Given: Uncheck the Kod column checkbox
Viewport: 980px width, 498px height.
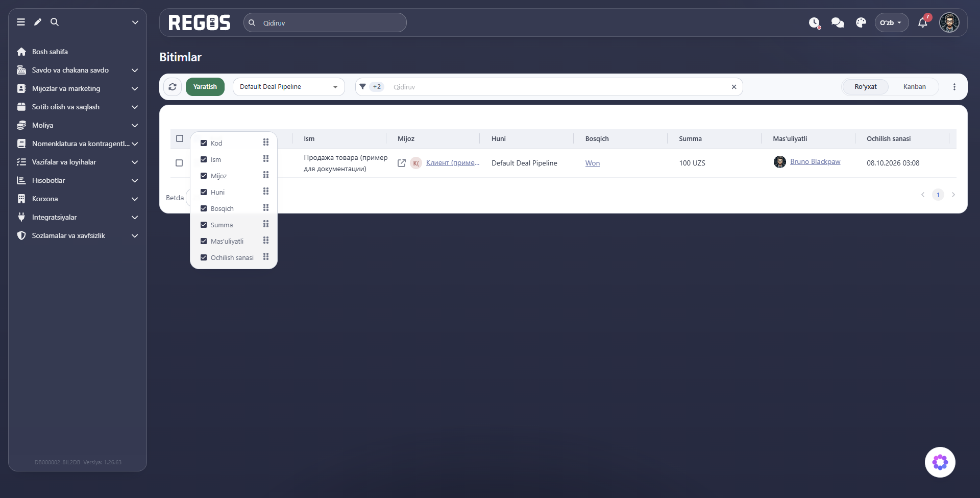Looking at the screenshot, I should (x=204, y=143).
